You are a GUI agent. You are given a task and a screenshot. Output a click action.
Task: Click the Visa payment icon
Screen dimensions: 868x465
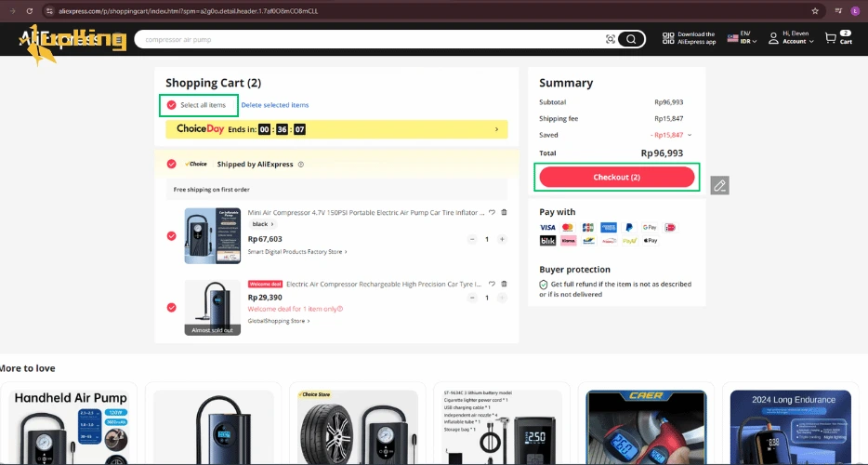click(x=547, y=228)
